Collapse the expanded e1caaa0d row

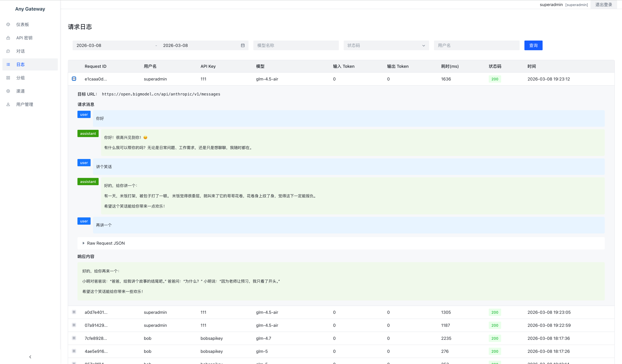click(74, 79)
